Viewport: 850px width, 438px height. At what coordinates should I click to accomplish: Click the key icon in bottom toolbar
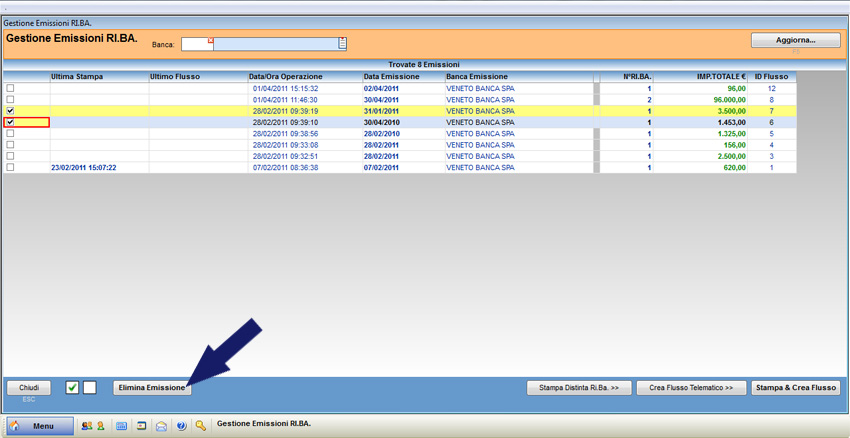(x=201, y=426)
